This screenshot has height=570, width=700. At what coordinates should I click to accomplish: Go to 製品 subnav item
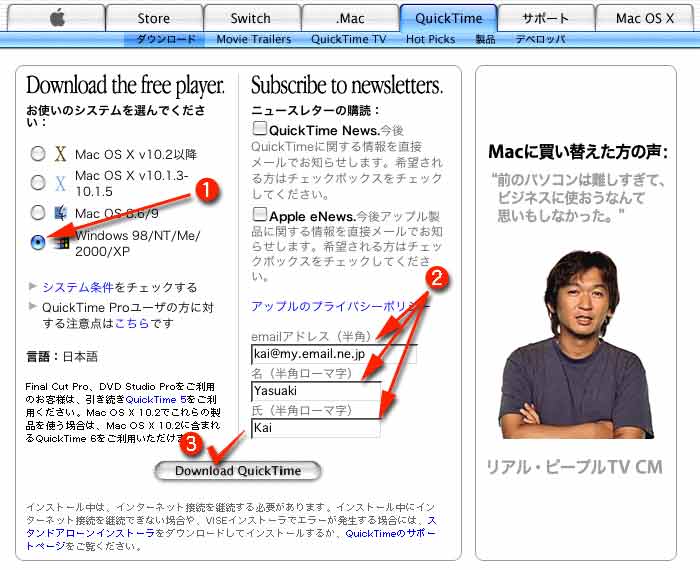coord(485,39)
